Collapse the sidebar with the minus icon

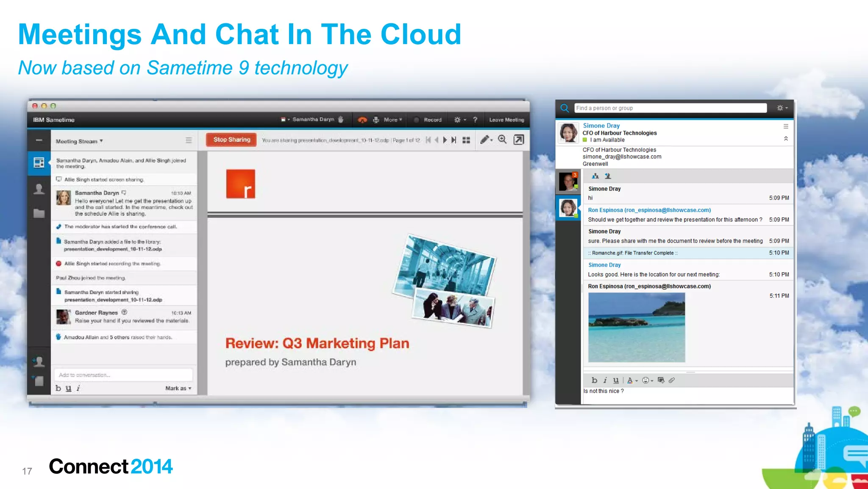click(x=39, y=140)
